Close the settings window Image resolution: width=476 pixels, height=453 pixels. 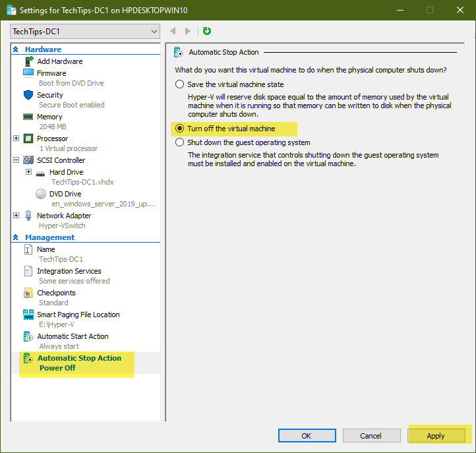[x=460, y=10]
